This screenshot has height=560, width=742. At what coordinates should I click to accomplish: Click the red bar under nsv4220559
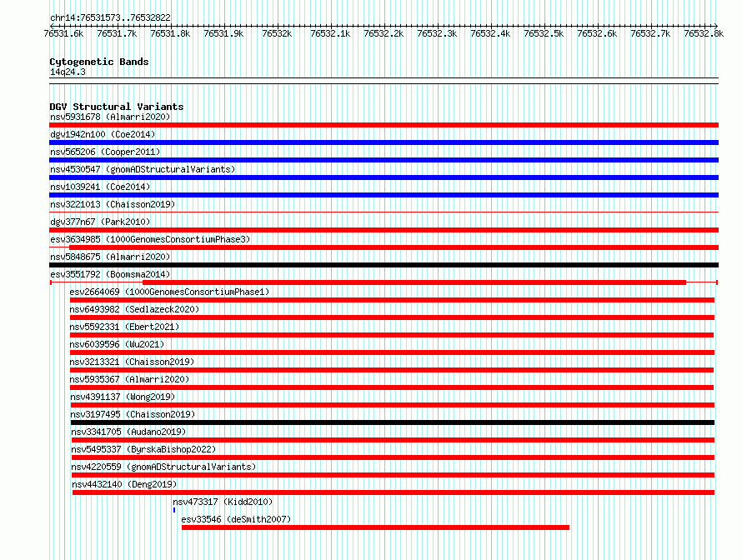click(x=393, y=475)
